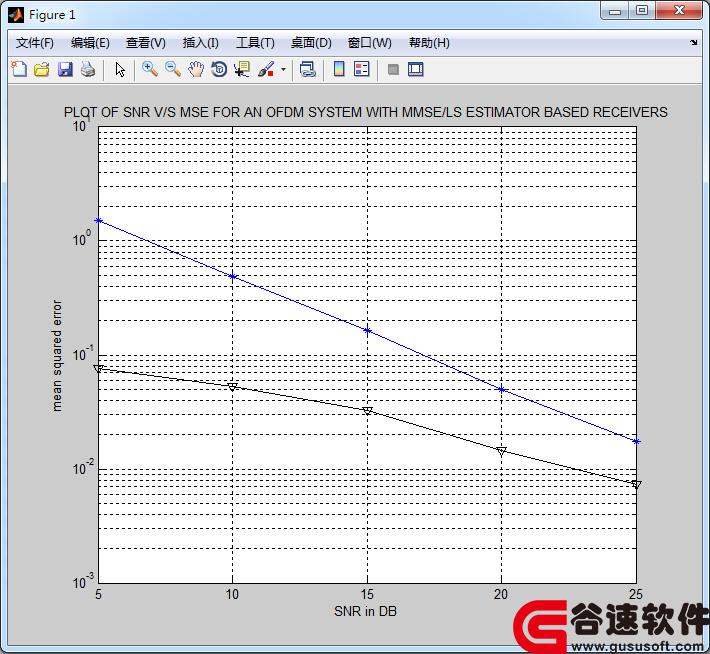710x654 pixels.
Task: Select the Brush data tool
Action: [x=266, y=69]
